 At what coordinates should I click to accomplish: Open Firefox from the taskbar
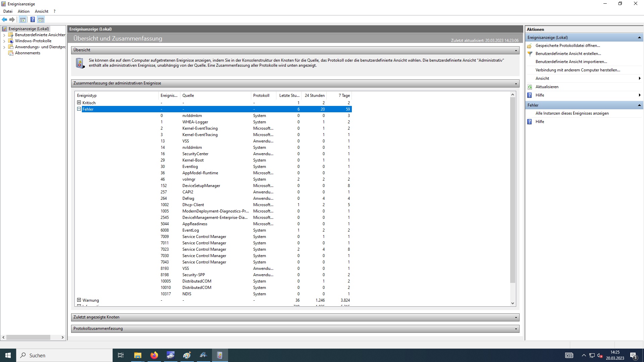pos(154,355)
